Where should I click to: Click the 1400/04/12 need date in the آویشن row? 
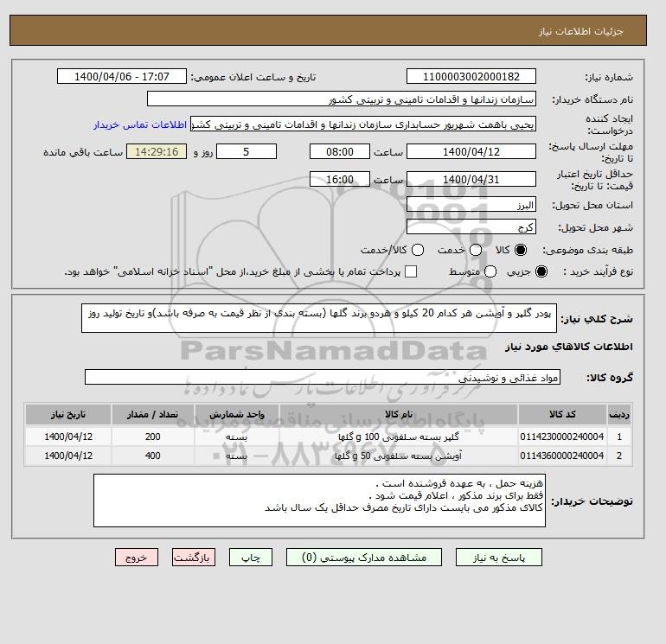[x=68, y=456]
